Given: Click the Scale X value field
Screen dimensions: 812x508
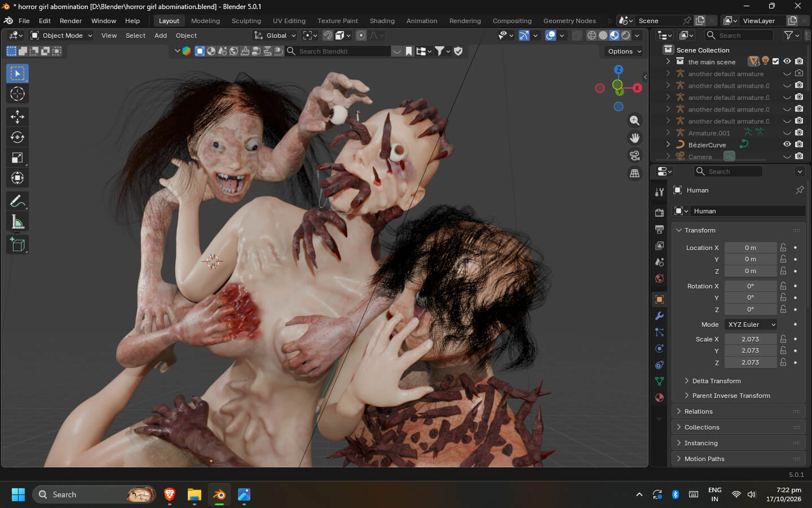Looking at the screenshot, I should point(751,339).
